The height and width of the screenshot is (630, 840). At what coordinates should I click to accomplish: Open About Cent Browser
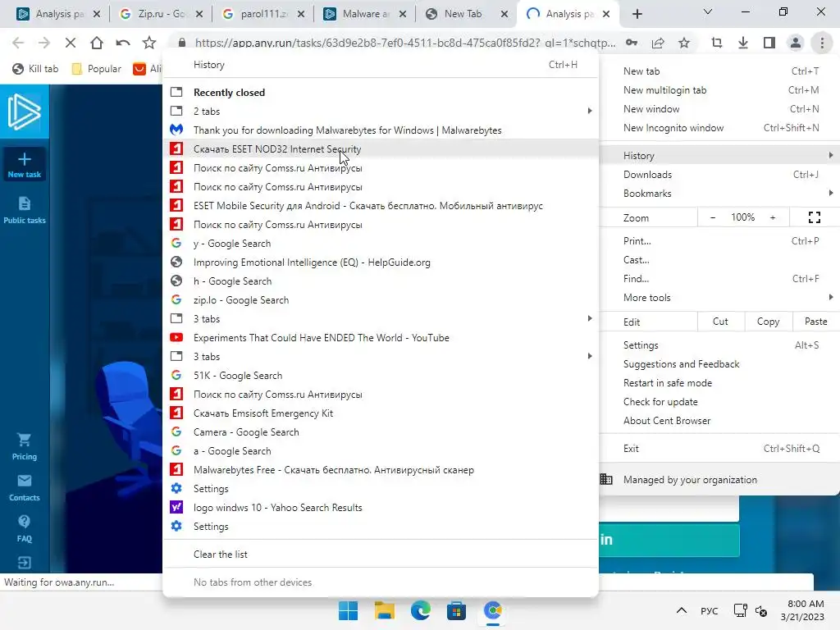(x=719, y=421)
